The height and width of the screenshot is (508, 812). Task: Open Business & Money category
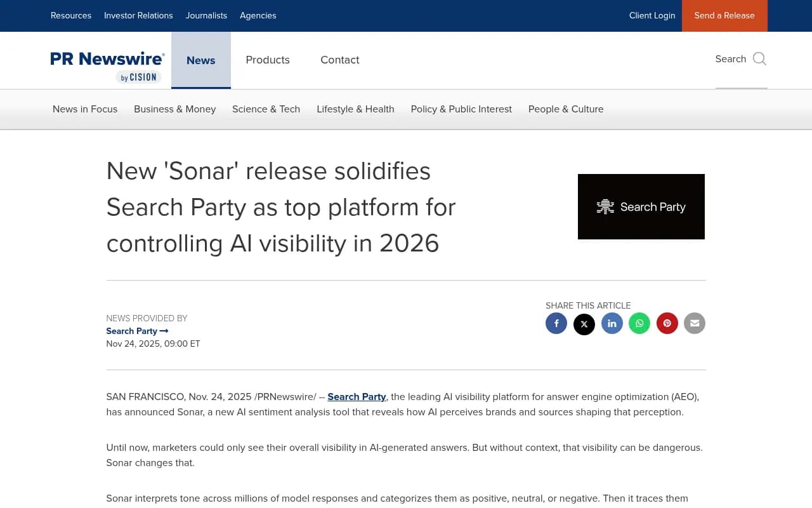point(175,109)
